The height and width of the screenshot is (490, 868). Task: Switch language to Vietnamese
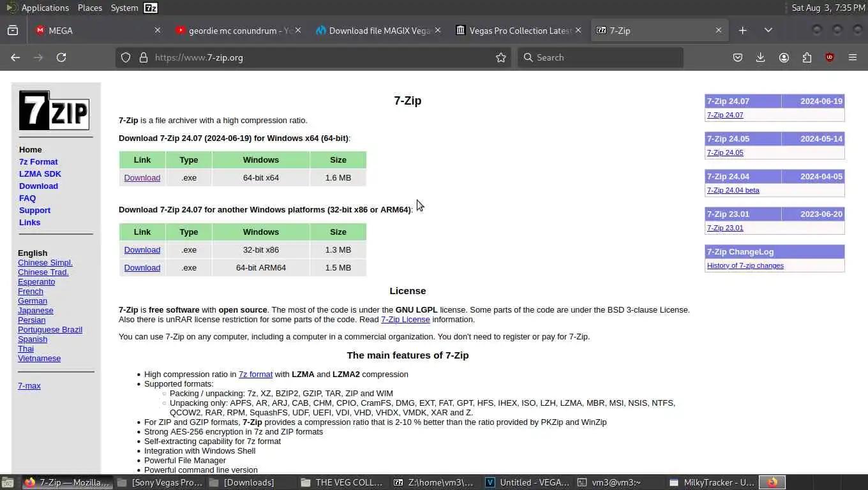pos(40,358)
